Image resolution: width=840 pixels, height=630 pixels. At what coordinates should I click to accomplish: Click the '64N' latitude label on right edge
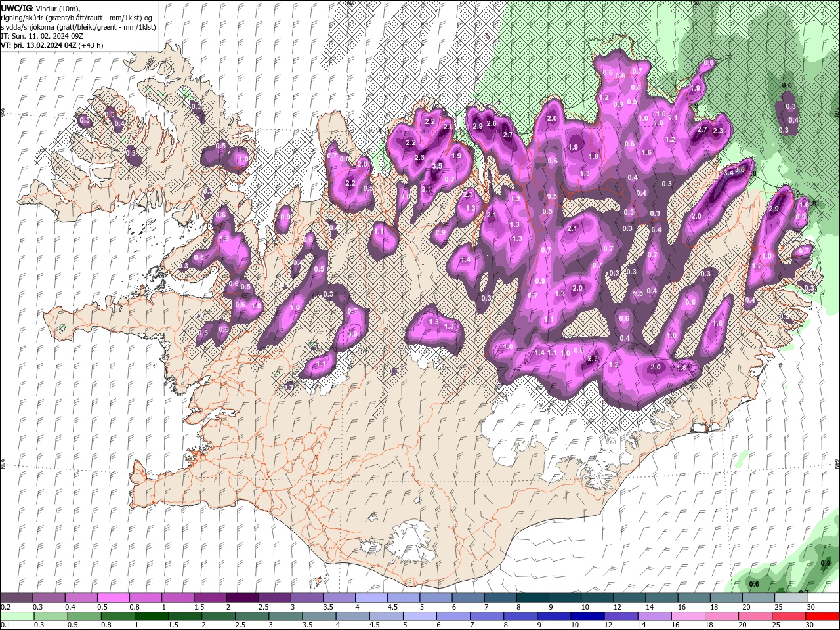837,464
